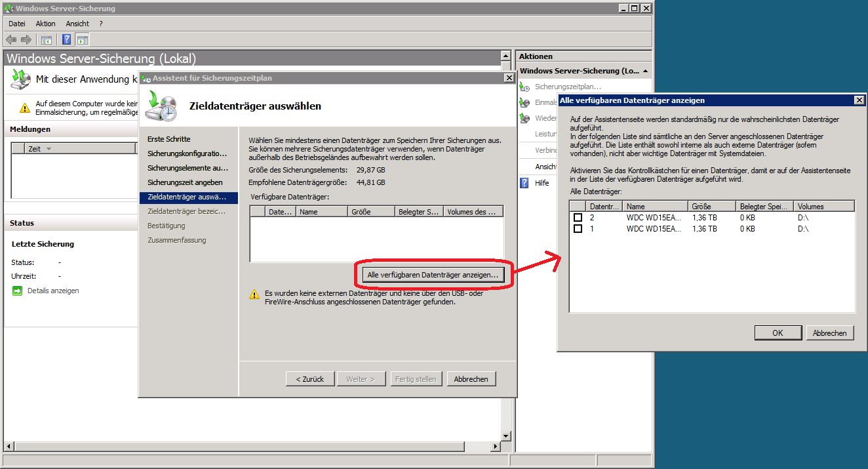
Task: Click the main pane scroll-down arrow
Action: [x=505, y=436]
